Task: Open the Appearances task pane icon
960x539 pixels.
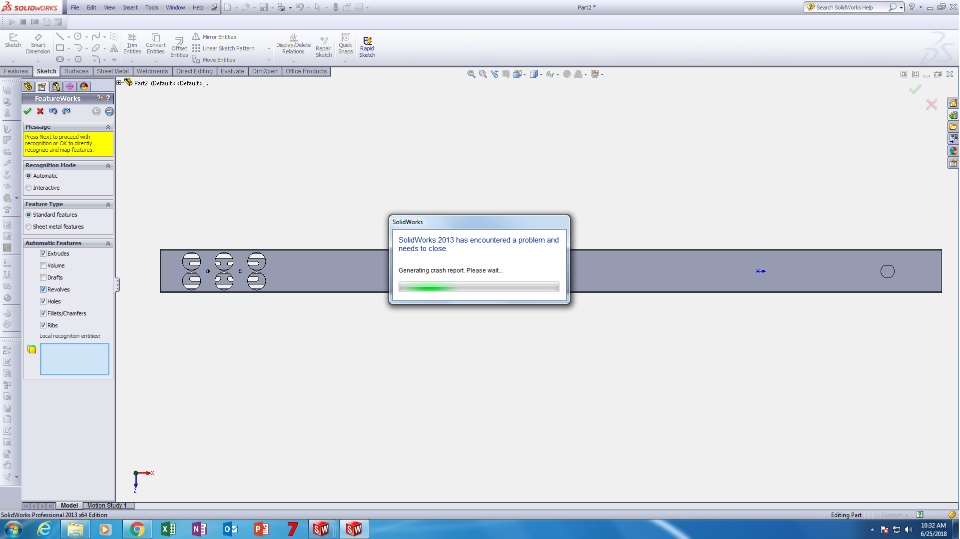Action: (953, 151)
